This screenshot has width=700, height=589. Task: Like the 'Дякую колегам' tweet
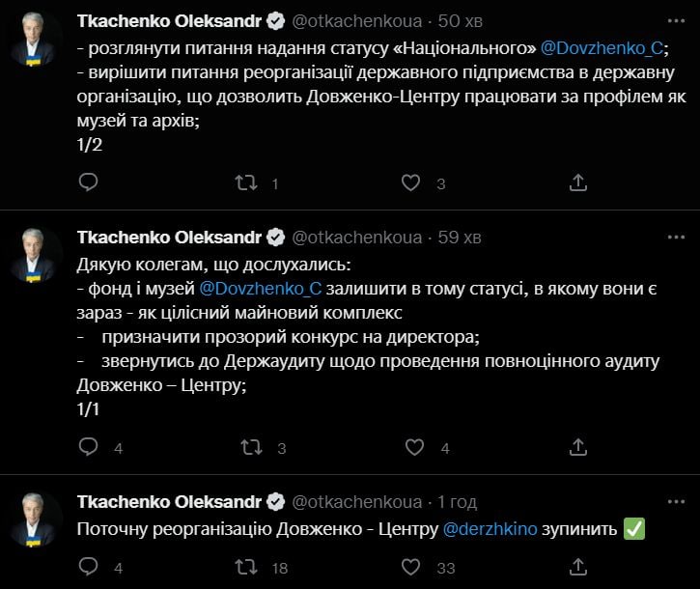tap(413, 447)
